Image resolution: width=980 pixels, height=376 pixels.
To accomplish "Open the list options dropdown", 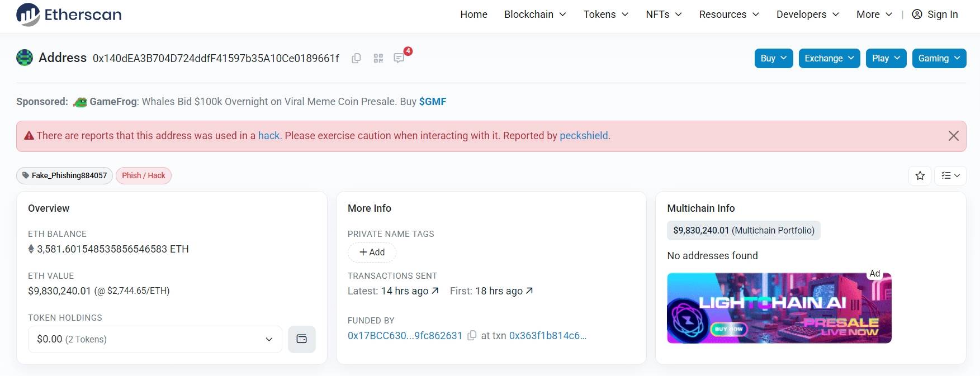I will click(950, 175).
